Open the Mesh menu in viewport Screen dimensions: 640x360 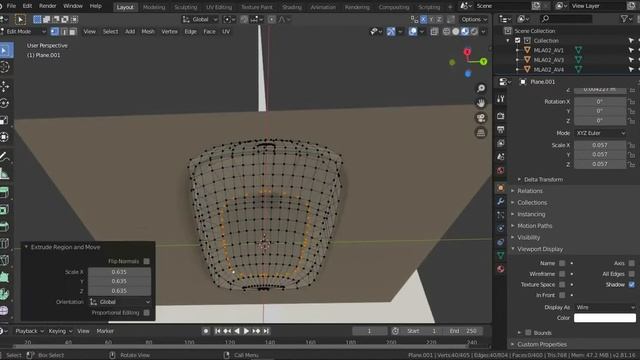(x=148, y=31)
